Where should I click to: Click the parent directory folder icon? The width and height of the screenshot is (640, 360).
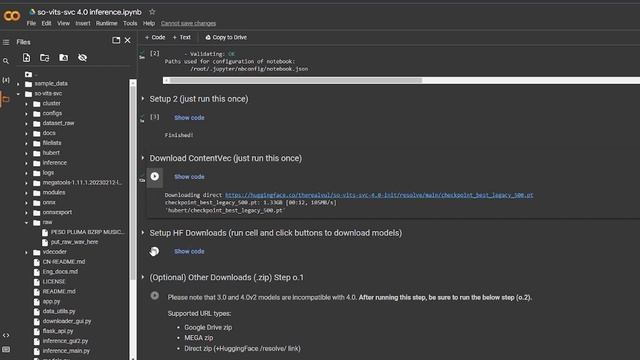click(28, 74)
